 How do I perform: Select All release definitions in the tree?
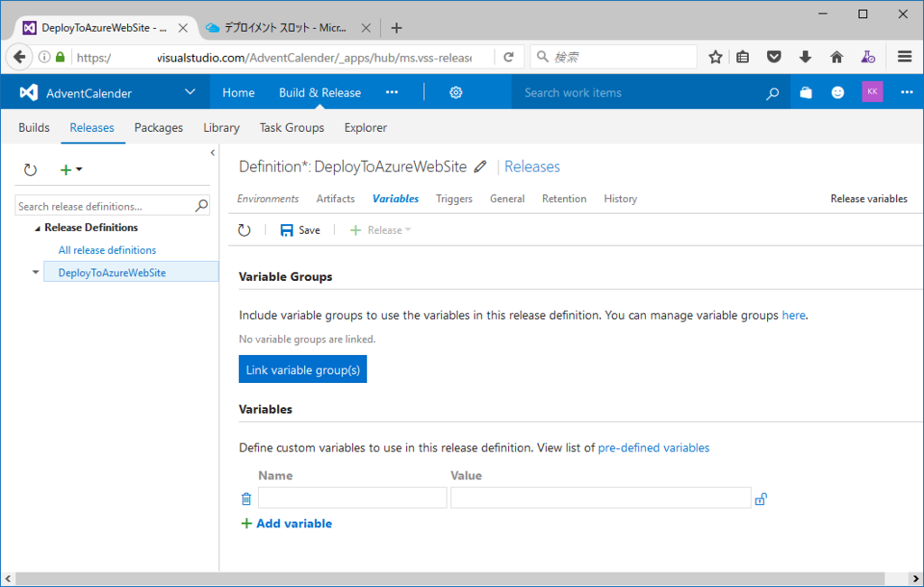[107, 250]
